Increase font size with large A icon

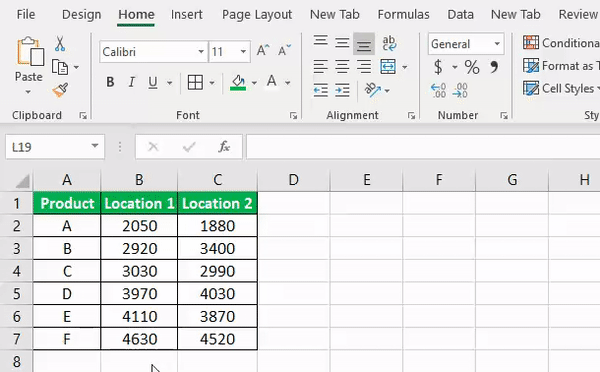point(263,51)
